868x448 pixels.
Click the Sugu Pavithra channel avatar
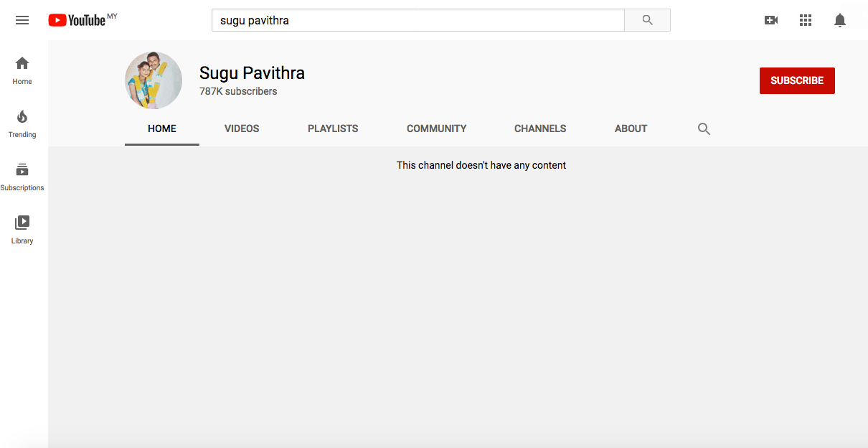154,80
